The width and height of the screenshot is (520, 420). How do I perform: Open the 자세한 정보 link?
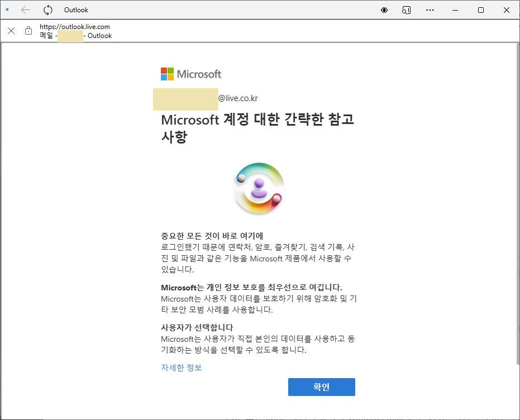(182, 367)
